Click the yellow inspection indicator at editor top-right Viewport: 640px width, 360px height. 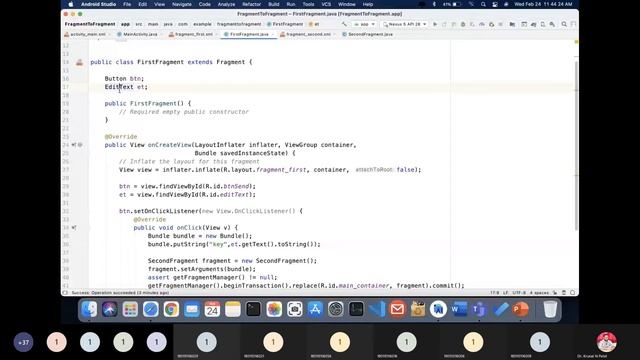[x=576, y=42]
